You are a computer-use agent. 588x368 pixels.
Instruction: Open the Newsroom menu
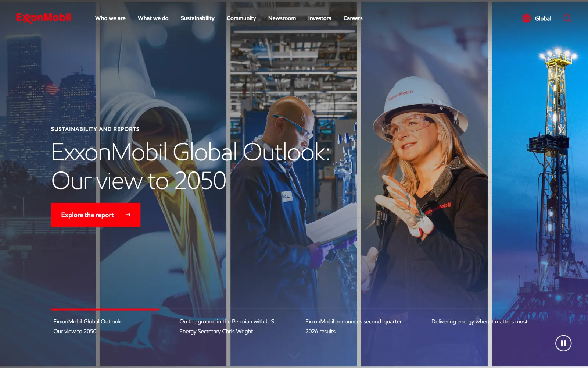click(x=282, y=18)
